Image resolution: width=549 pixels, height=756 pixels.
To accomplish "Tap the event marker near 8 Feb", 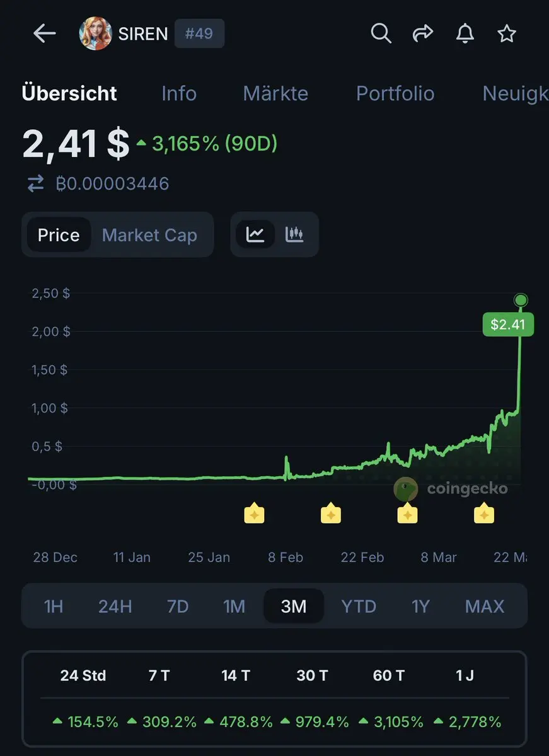I will coord(254,513).
